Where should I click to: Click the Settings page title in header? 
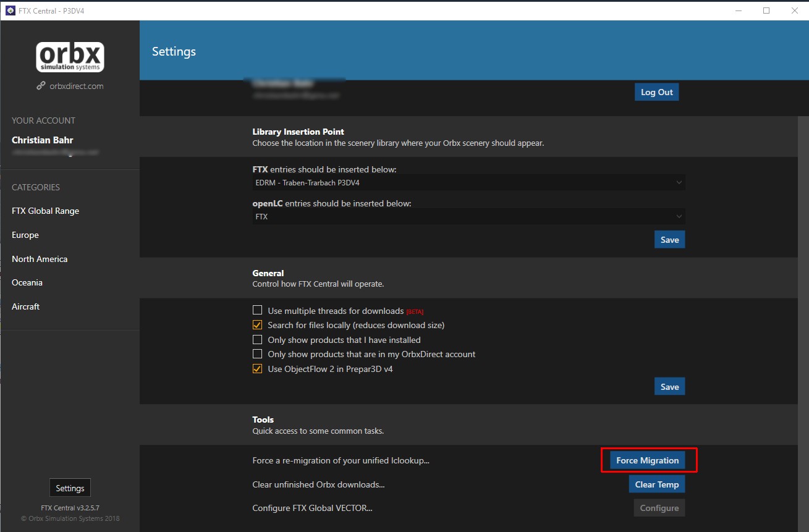click(174, 51)
